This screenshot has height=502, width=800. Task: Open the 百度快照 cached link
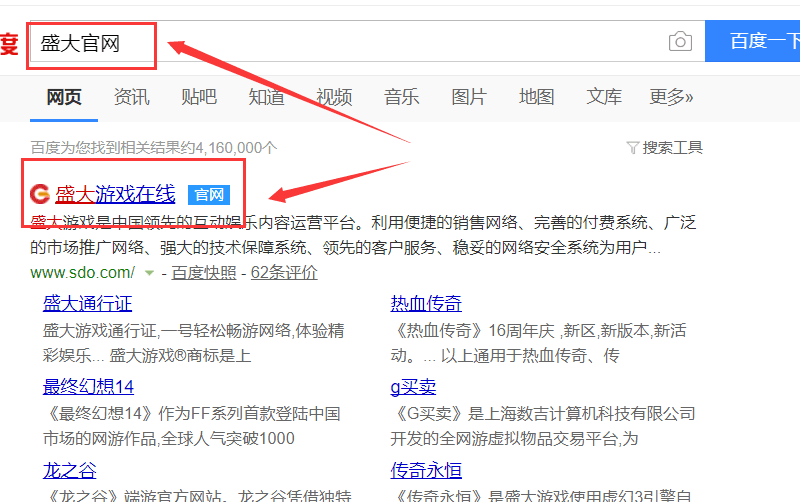coord(204,273)
